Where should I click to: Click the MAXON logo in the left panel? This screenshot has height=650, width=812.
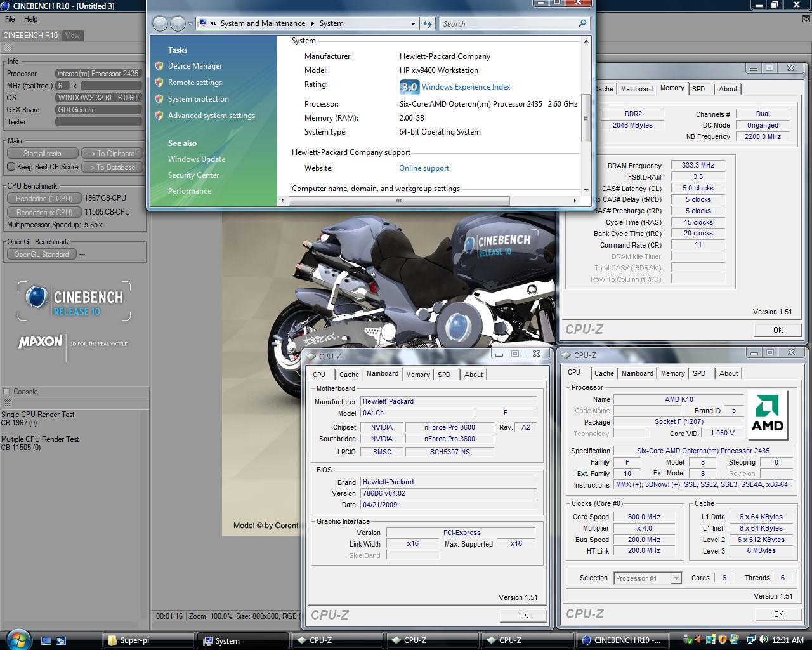[x=41, y=342]
